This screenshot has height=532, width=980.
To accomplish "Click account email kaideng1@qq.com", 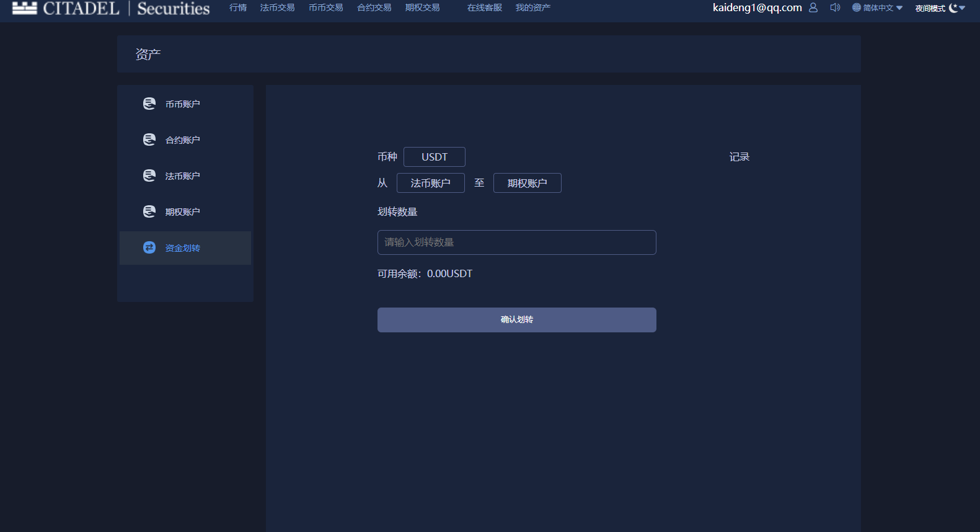I will [757, 7].
